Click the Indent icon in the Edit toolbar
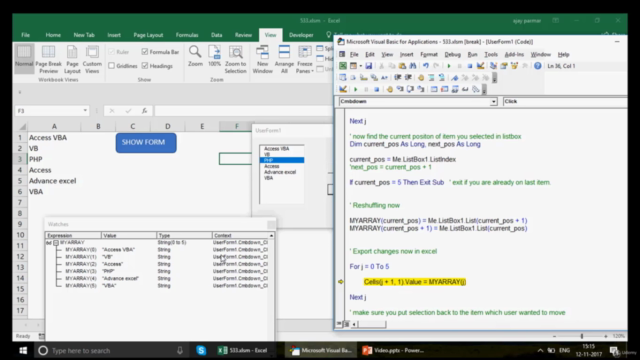Viewport: 640px width, 360px height. [x=397, y=78]
